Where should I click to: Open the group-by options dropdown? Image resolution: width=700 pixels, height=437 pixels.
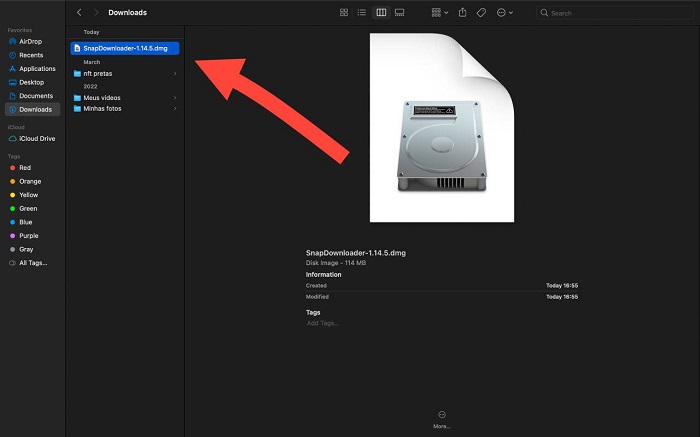coord(440,12)
